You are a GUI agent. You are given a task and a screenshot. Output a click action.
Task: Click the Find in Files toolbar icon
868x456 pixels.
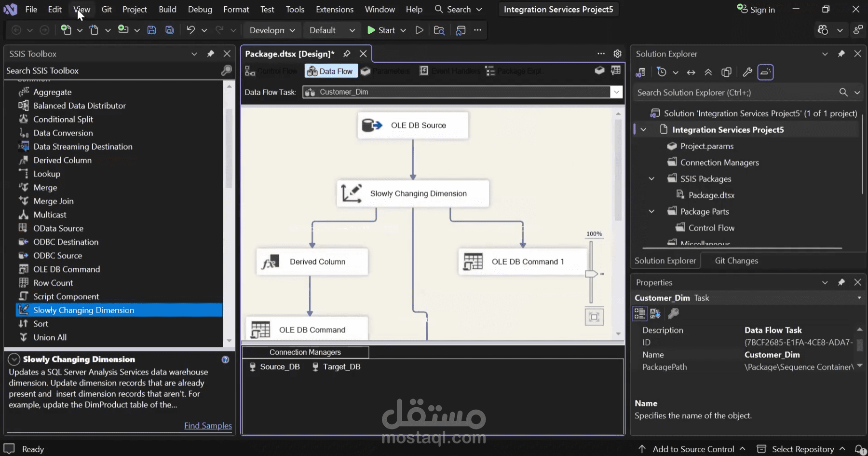(x=439, y=30)
